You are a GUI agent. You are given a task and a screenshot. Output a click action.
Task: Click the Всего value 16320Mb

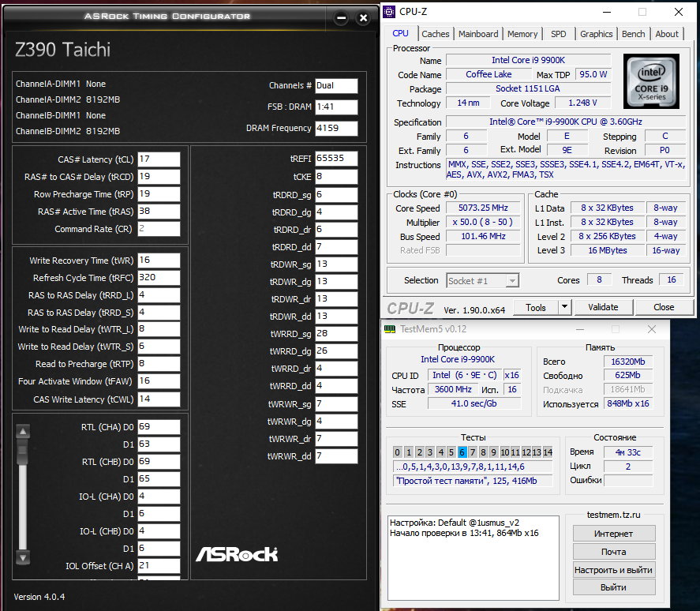(628, 362)
